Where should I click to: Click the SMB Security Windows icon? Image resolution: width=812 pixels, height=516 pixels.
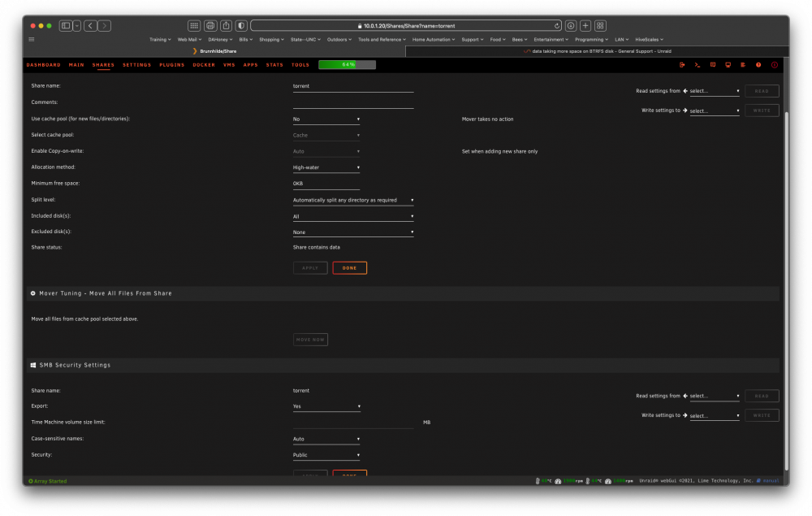[33, 365]
